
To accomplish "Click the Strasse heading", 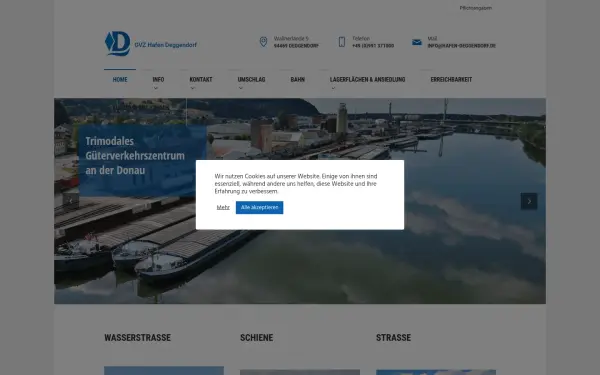I will (x=393, y=338).
